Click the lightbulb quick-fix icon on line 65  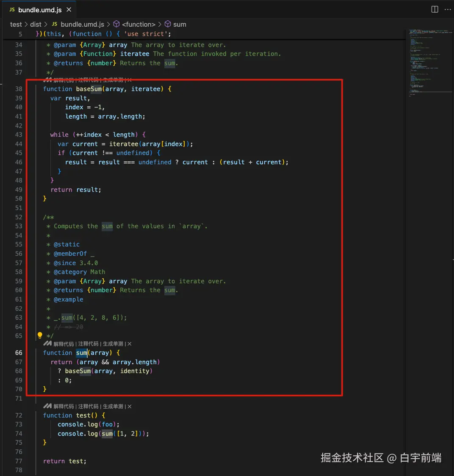click(40, 335)
